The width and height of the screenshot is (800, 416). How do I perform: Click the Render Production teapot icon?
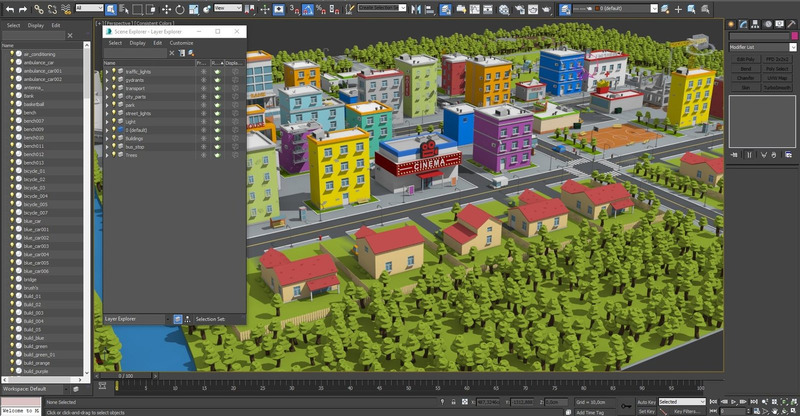(546, 9)
